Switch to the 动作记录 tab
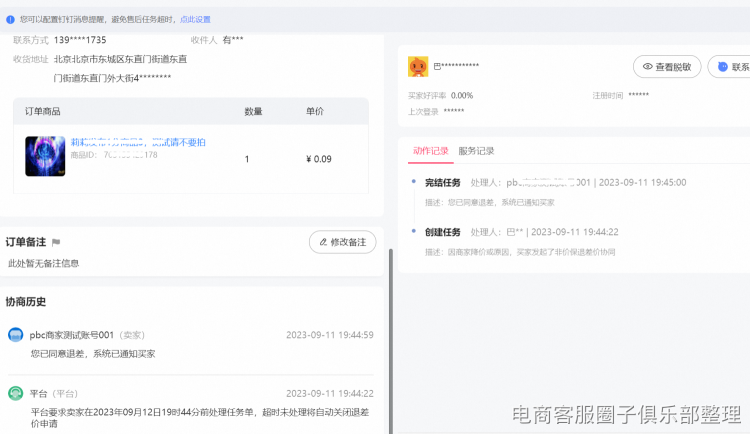 point(430,151)
